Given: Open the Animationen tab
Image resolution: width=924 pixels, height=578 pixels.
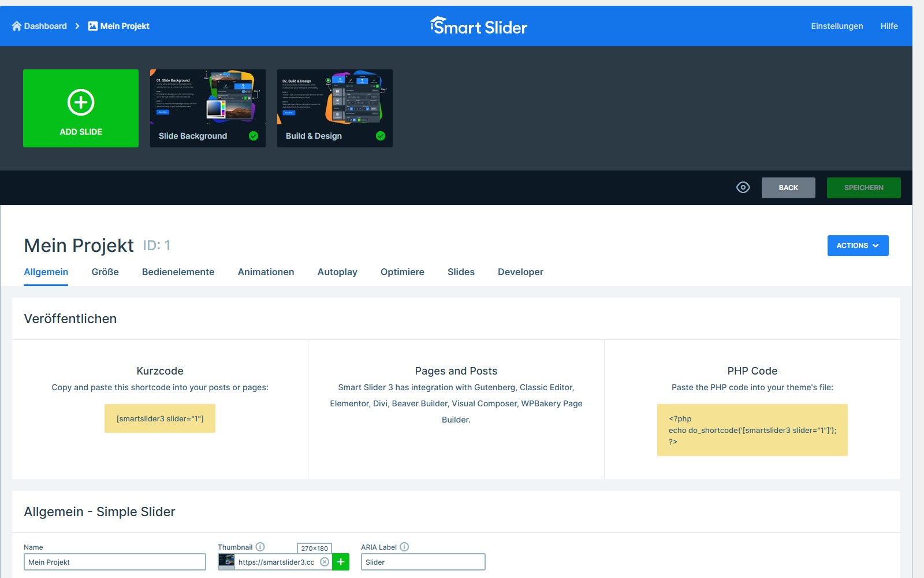Looking at the screenshot, I should pyautogui.click(x=266, y=272).
